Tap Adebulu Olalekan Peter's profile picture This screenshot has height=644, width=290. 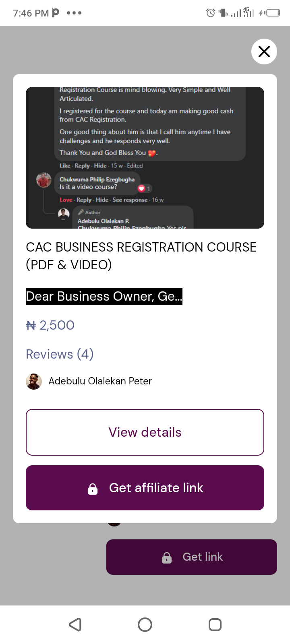pyautogui.click(x=34, y=382)
